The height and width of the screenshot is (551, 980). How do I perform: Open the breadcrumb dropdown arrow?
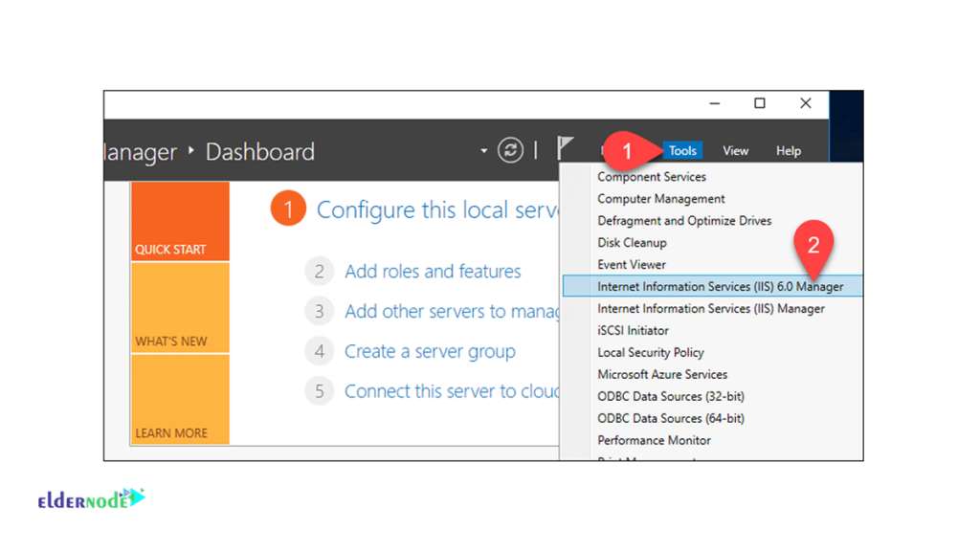[483, 151]
